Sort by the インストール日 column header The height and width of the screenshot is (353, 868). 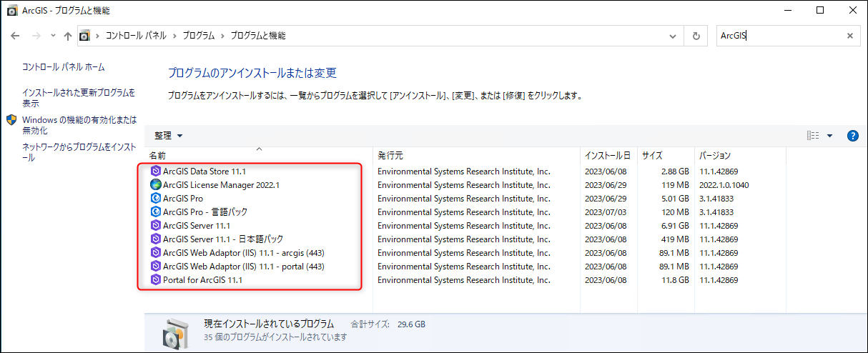tap(608, 155)
